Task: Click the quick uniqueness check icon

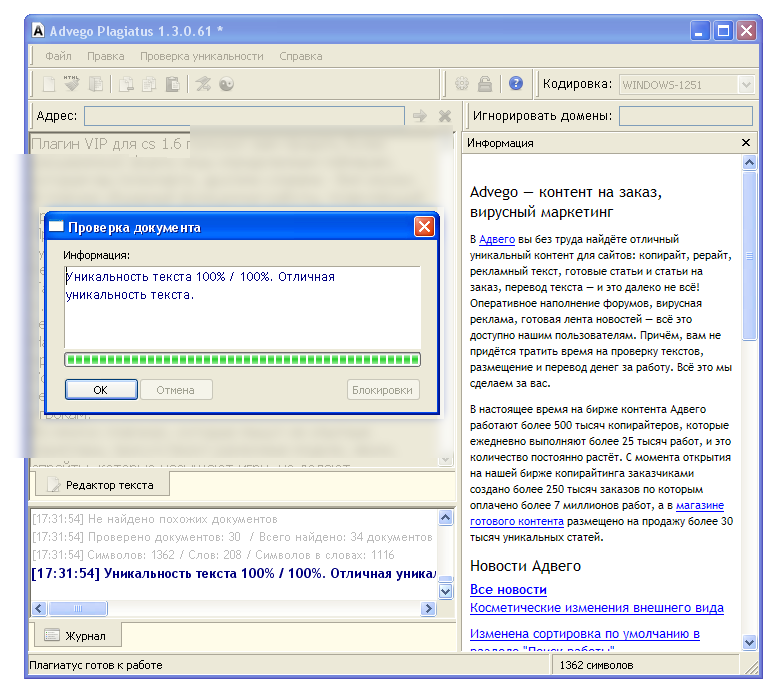Action: coord(203,84)
